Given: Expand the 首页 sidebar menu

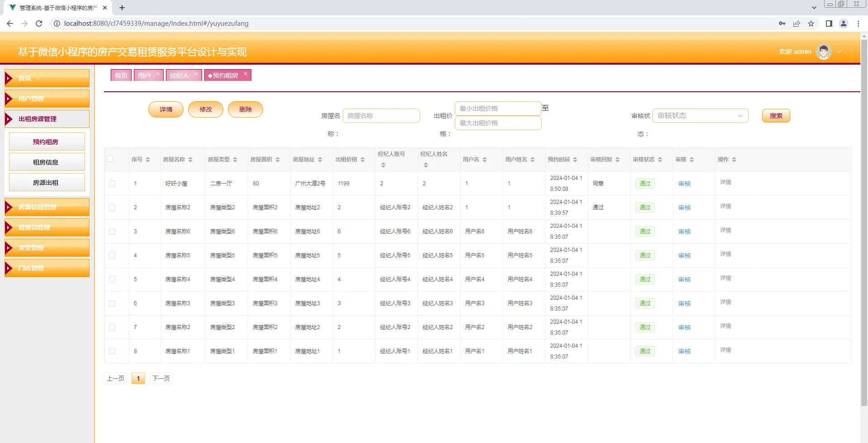Looking at the screenshot, I should (38, 78).
